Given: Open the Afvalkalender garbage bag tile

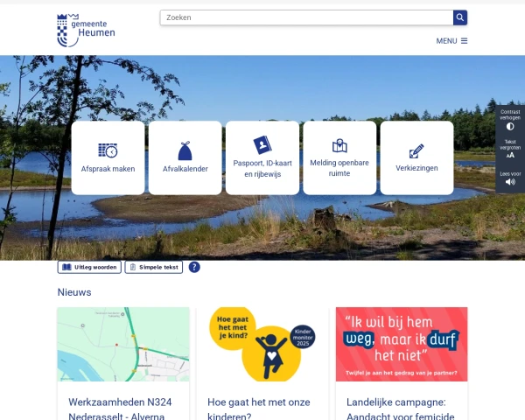Looking at the screenshot, I should point(185,157).
